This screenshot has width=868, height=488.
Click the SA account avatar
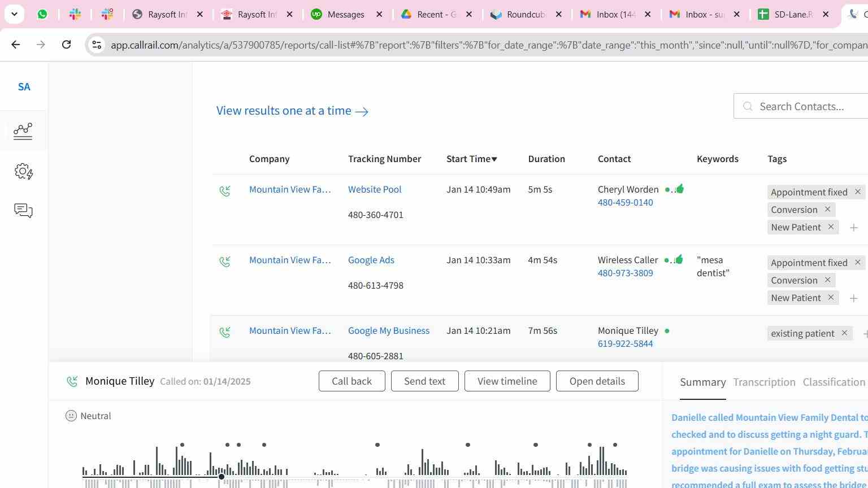24,87
